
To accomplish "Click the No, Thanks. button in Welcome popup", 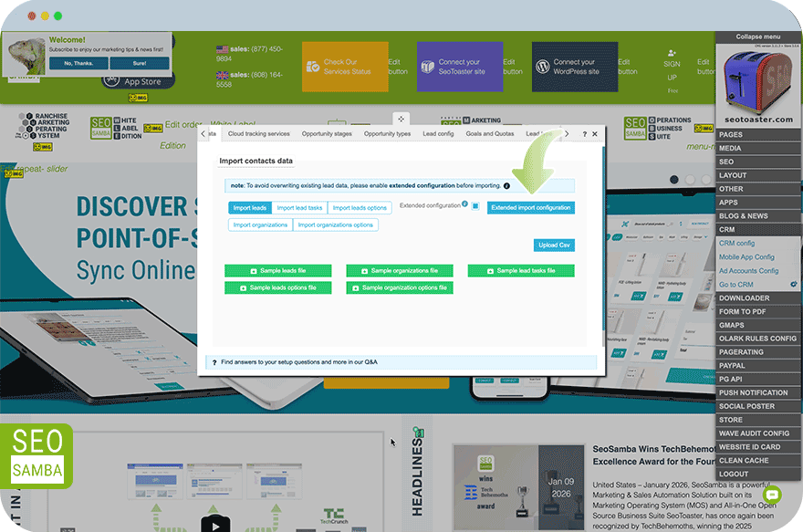I will point(78,64).
